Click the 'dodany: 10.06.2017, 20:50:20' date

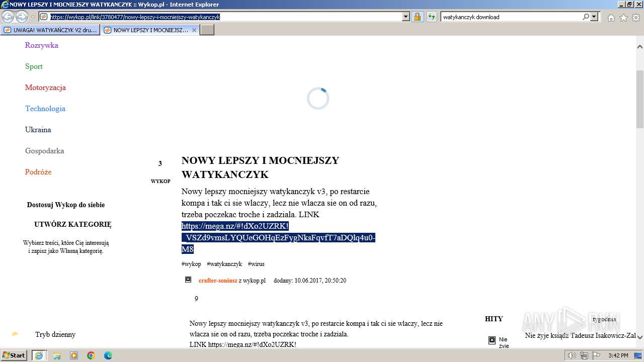(x=310, y=281)
